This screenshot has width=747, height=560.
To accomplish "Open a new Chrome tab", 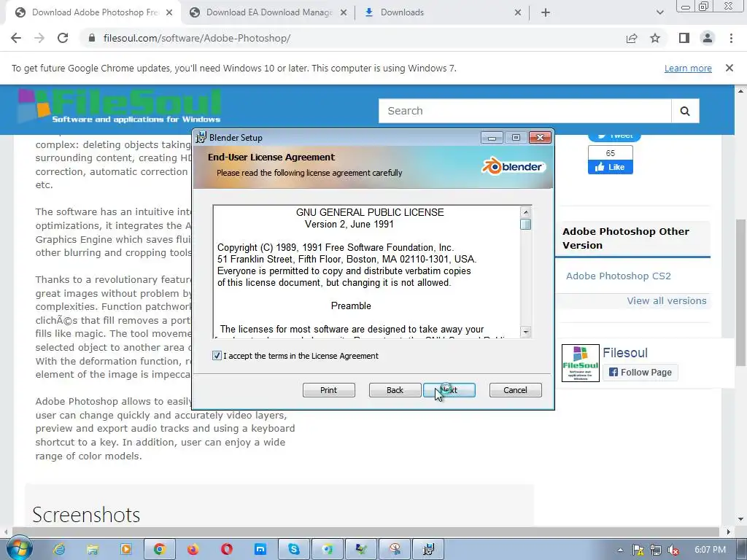I will coord(546,13).
